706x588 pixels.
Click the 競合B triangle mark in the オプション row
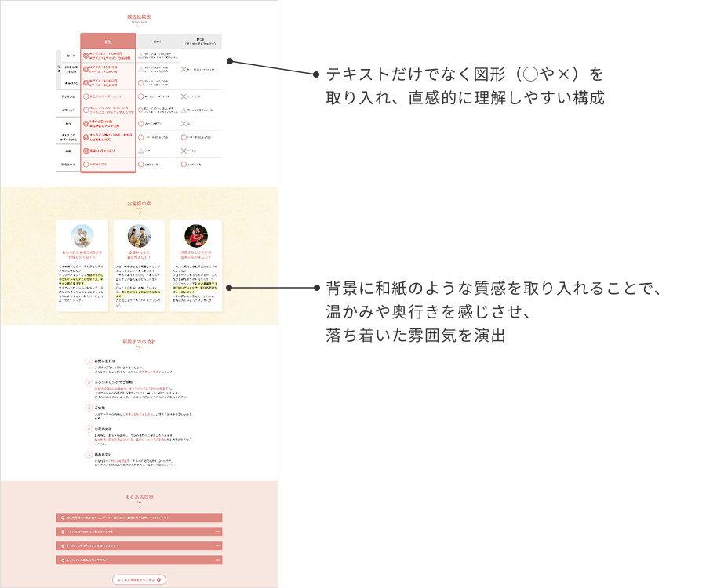tap(184, 110)
